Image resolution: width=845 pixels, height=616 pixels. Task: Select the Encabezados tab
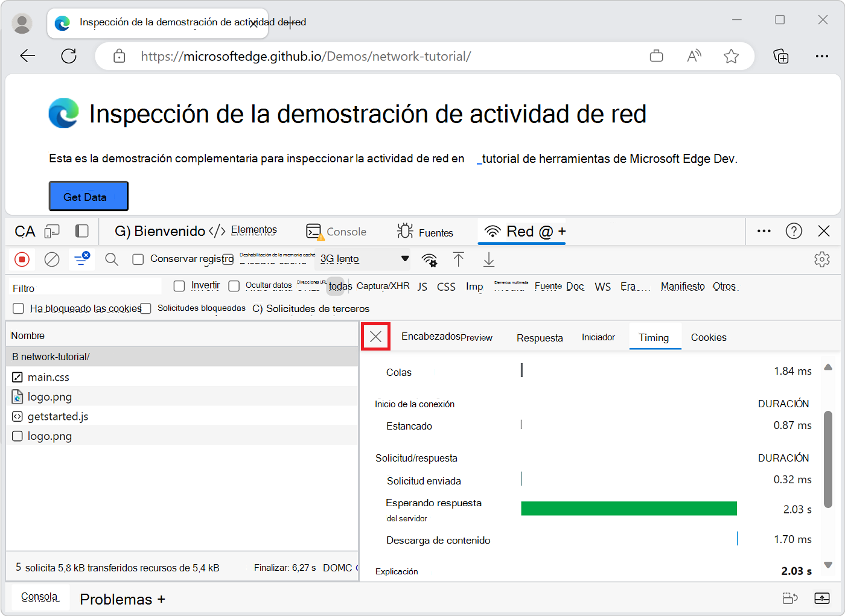tap(431, 336)
